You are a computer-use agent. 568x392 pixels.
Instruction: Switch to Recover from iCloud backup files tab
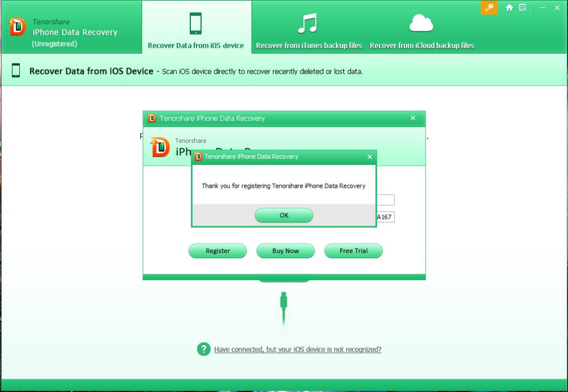[421, 27]
